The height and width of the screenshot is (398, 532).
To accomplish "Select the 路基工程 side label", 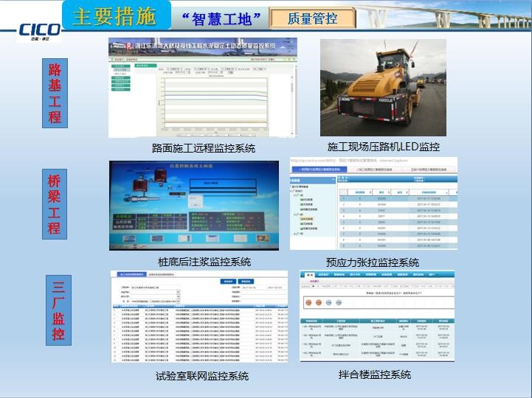I will pos(55,92).
